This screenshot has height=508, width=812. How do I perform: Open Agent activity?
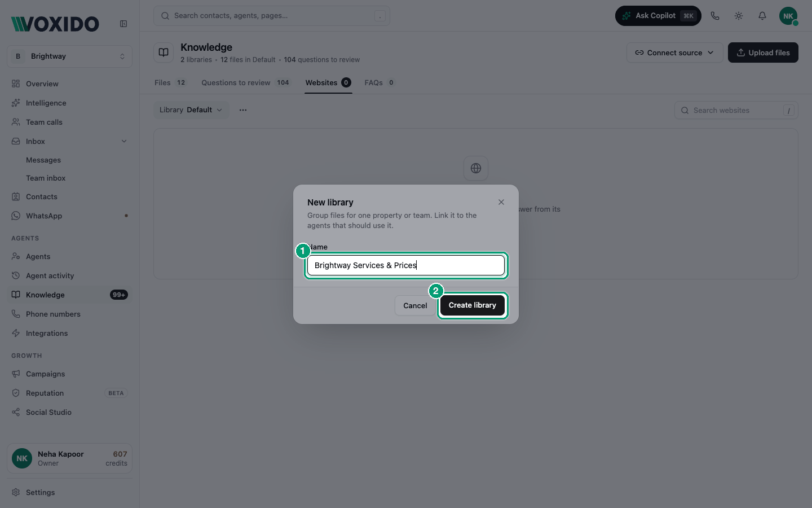tap(69, 275)
